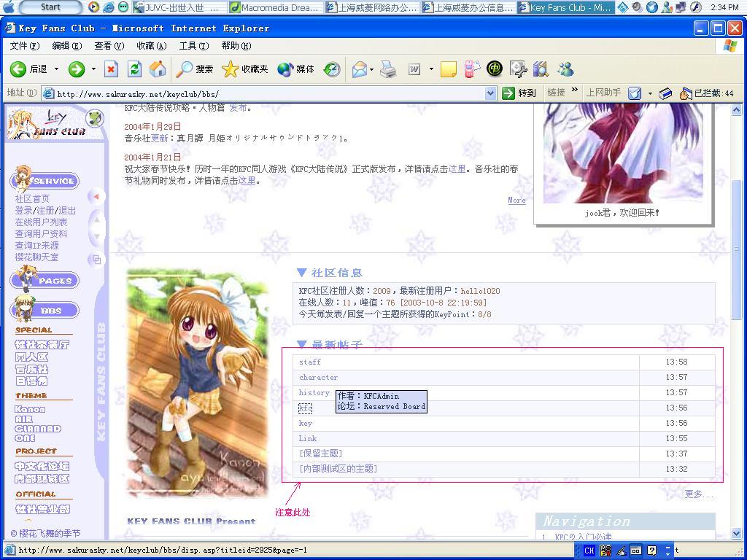This screenshot has height=560, width=747.
Task: Click the 上网助手 toolbar label
Action: tap(603, 93)
